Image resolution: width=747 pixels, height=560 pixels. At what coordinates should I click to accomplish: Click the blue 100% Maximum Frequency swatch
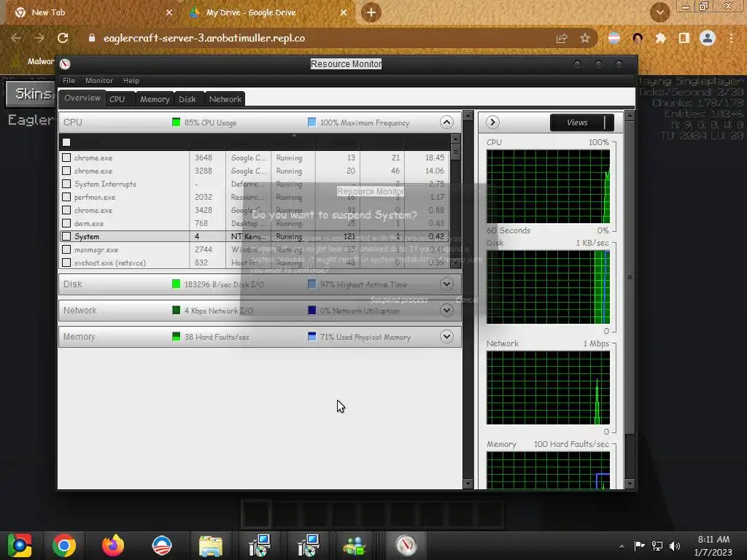[x=312, y=122]
